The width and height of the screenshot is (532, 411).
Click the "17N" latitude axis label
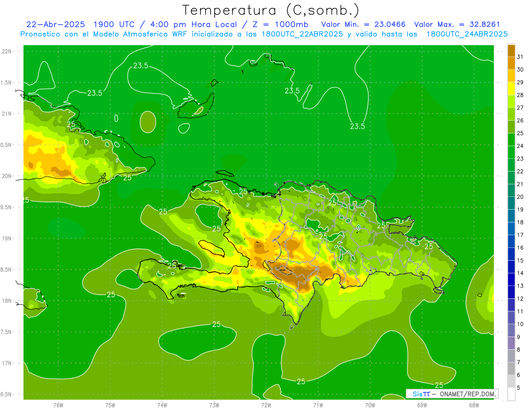click(x=6, y=363)
